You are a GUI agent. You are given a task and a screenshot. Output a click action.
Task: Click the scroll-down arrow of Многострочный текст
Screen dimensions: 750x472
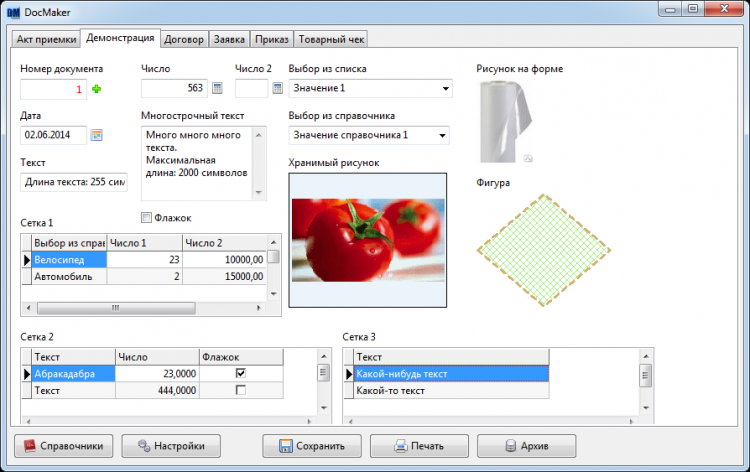point(259,192)
